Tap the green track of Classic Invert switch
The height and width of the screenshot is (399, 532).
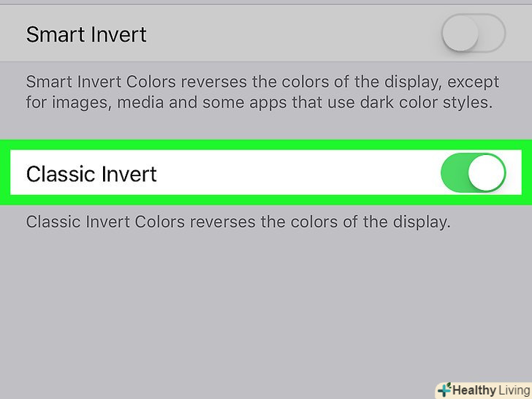click(455, 174)
